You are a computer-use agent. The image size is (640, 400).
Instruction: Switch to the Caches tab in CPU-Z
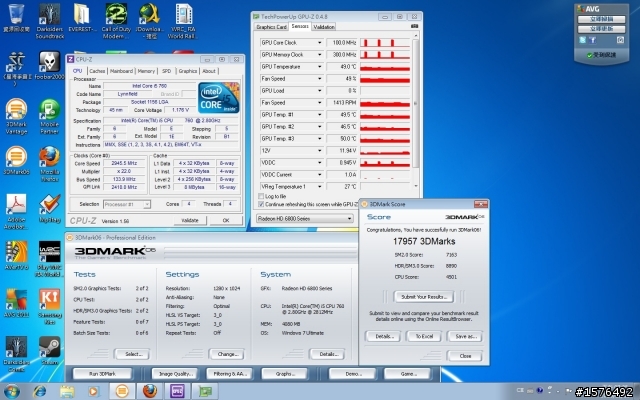click(x=97, y=71)
